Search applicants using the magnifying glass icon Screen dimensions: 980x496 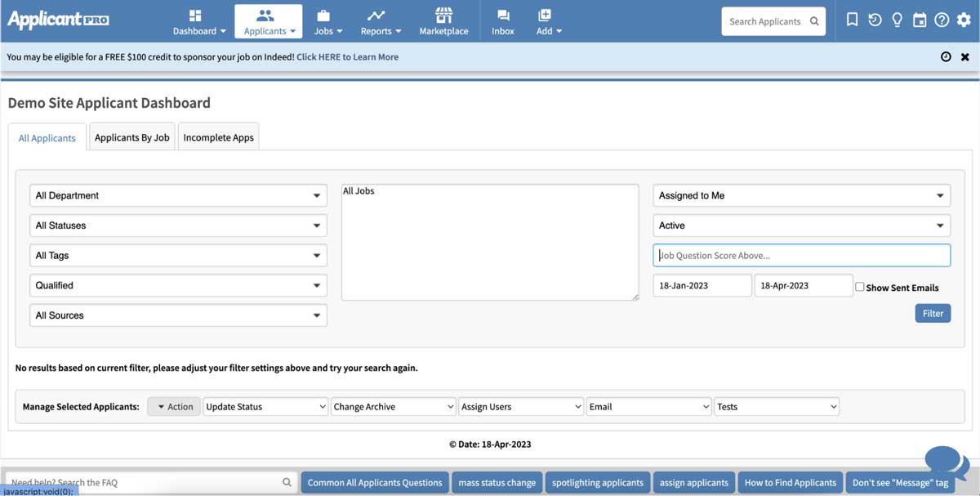[813, 21]
